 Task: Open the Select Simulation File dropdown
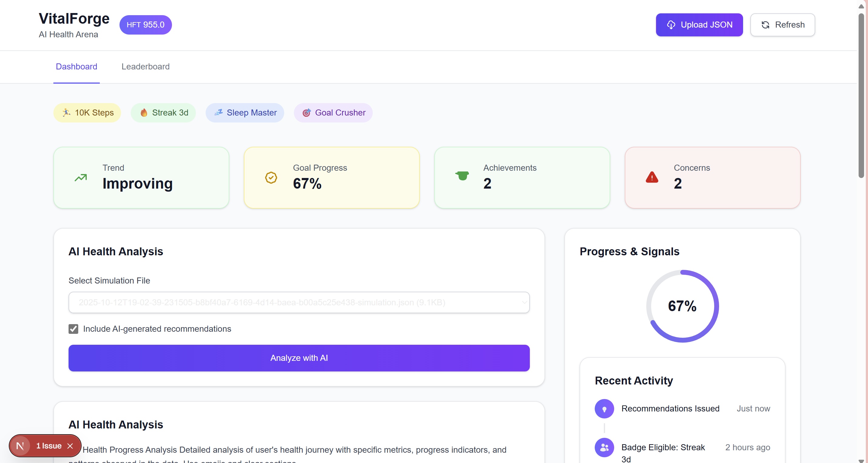click(298, 302)
